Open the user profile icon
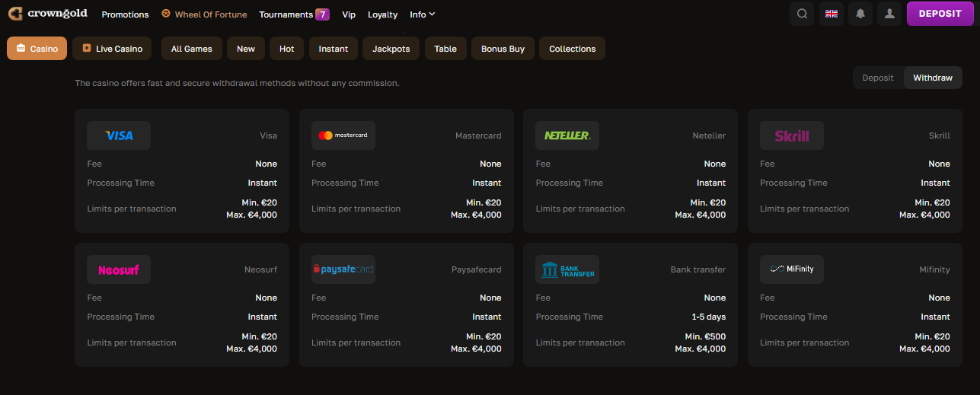The height and width of the screenshot is (395, 980). [889, 14]
